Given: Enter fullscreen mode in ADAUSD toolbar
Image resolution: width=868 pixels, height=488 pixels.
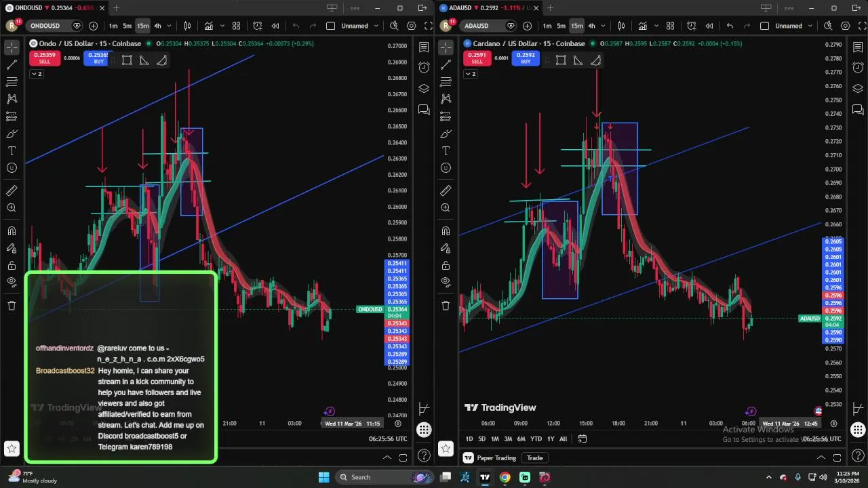Looking at the screenshot, I should pos(862,26).
